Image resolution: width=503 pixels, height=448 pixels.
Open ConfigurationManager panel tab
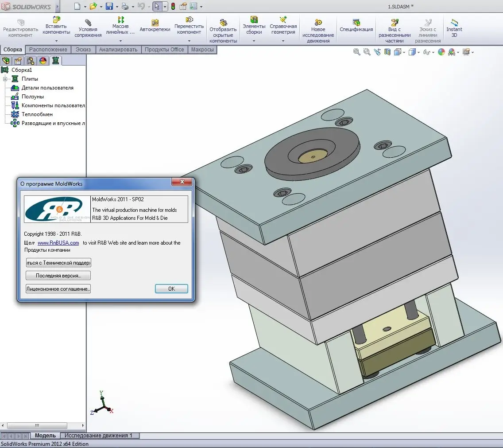(31, 60)
